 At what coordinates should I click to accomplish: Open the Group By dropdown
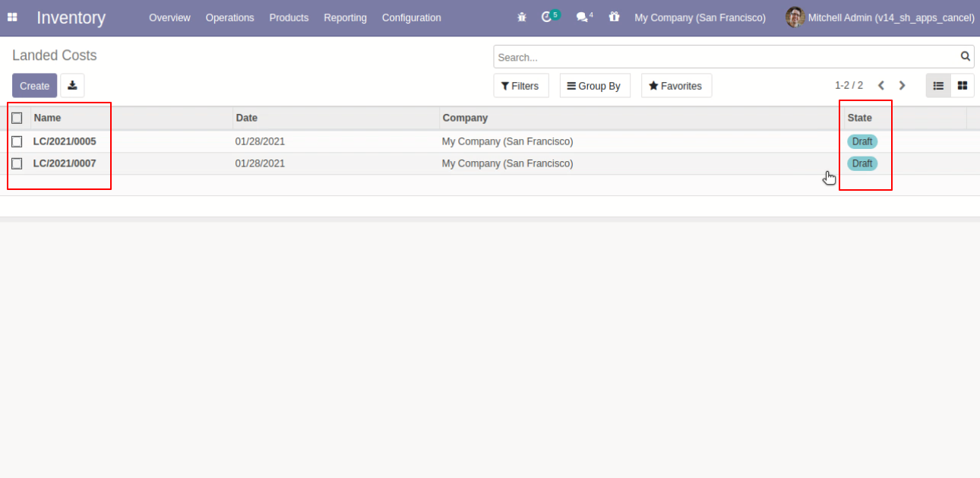click(x=595, y=86)
